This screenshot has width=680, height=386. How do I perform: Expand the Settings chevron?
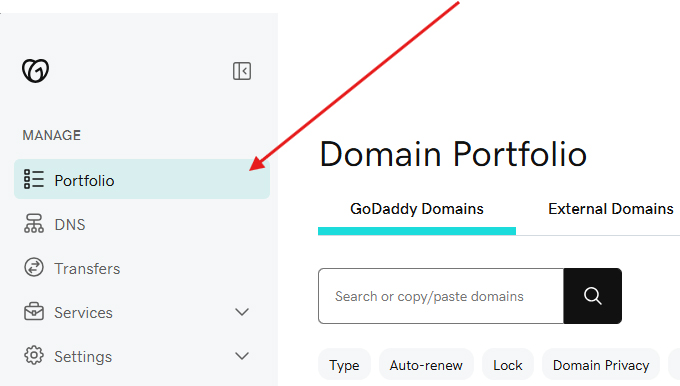click(242, 356)
